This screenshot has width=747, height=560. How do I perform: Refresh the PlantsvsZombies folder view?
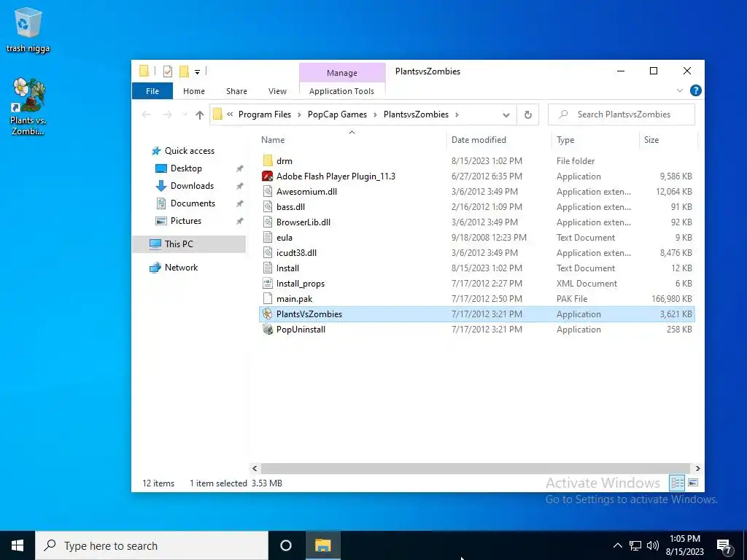coord(528,114)
